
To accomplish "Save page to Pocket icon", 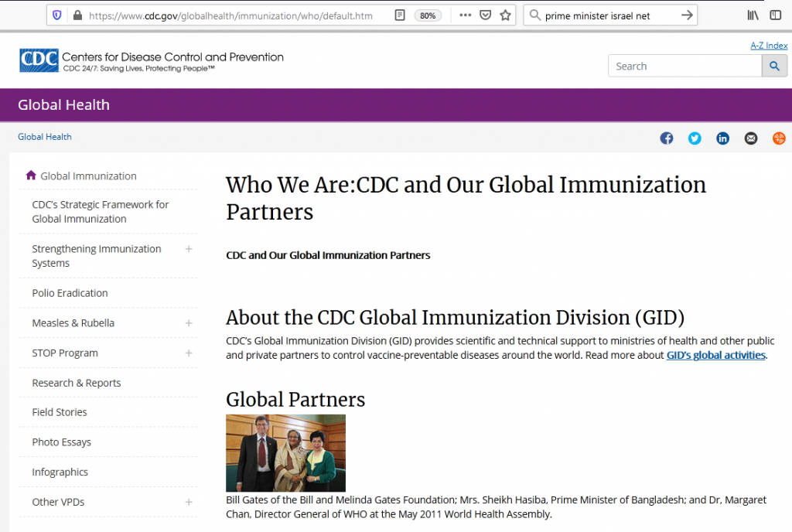I will coord(486,15).
